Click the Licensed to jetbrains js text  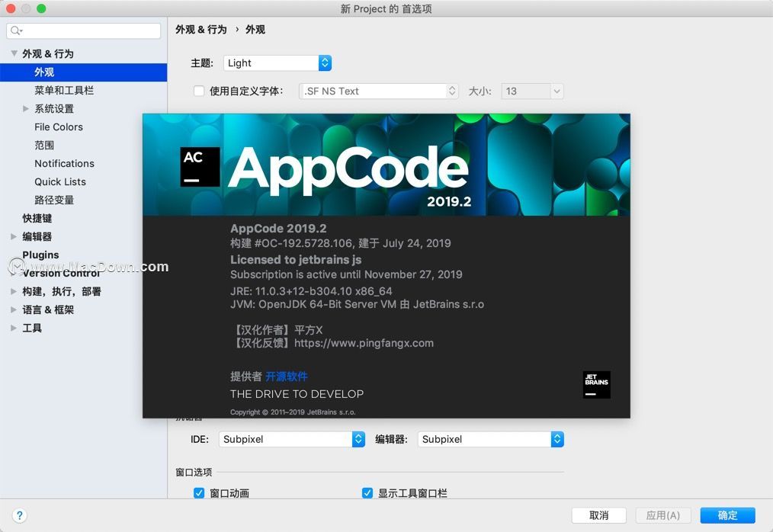[296, 259]
